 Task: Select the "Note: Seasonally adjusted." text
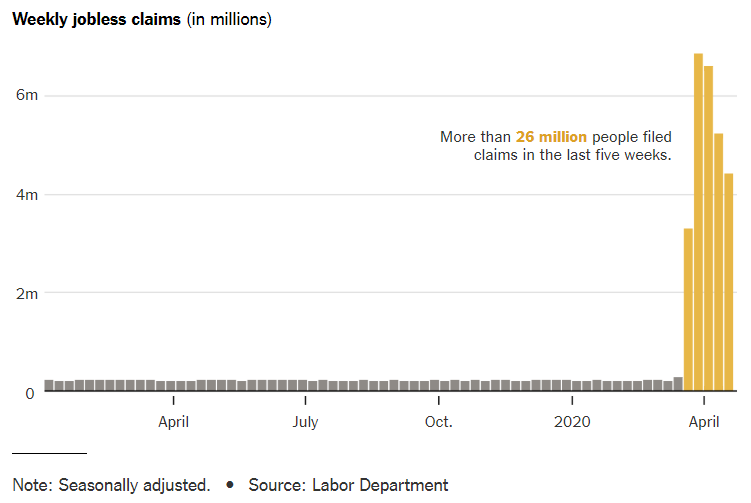111,485
